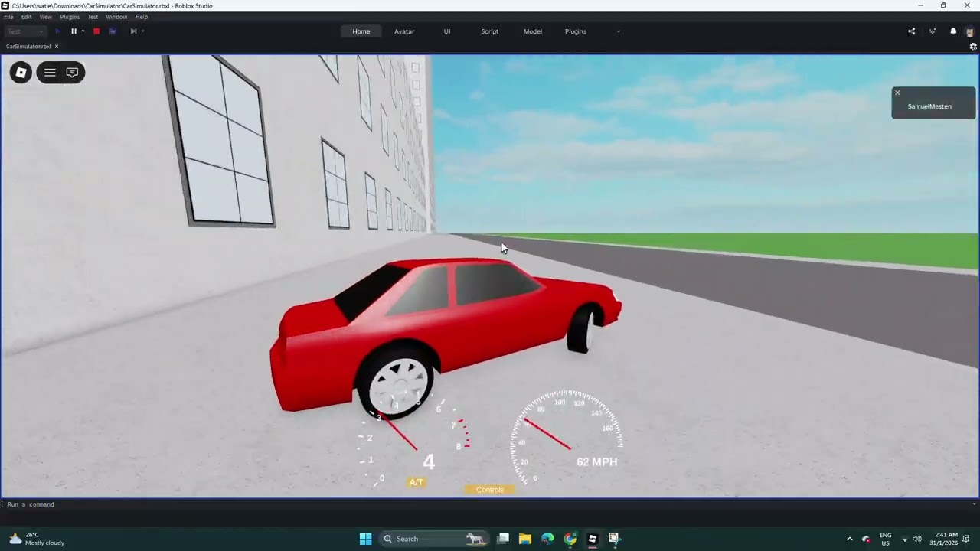Open Task View on the taskbar
The width and height of the screenshot is (980, 551).
[503, 539]
